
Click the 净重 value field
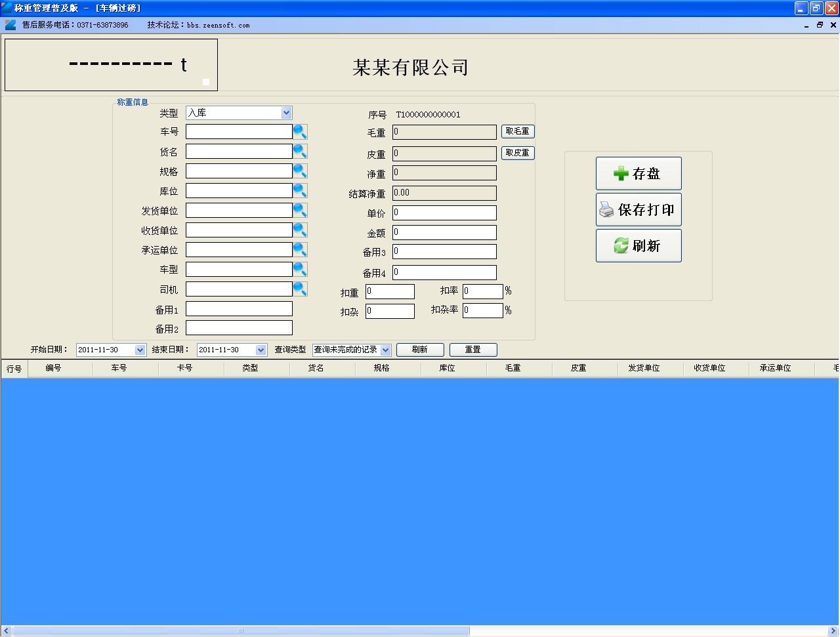(x=444, y=173)
